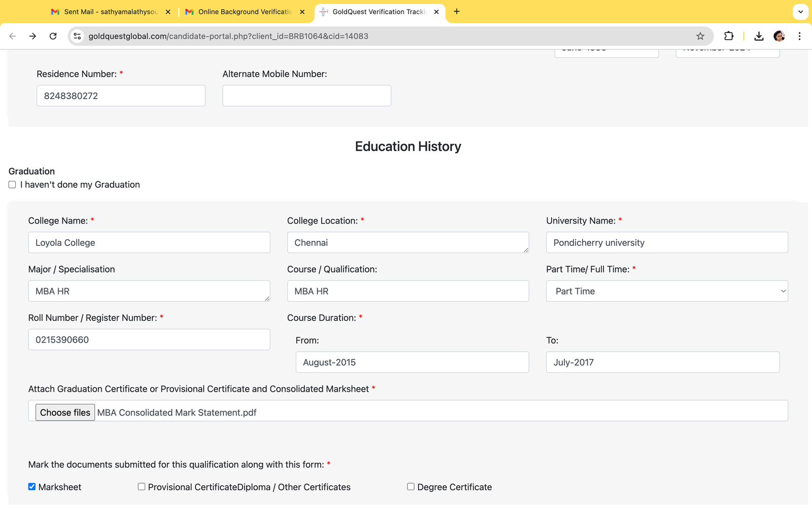
Task: Open the Chrome three-dot menu
Action: pyautogui.click(x=799, y=36)
